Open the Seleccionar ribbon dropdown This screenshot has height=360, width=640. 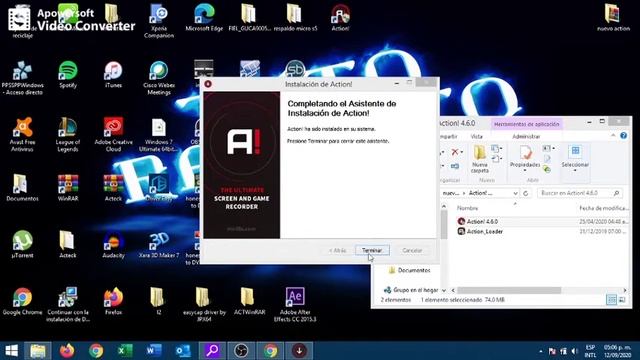coord(575,158)
